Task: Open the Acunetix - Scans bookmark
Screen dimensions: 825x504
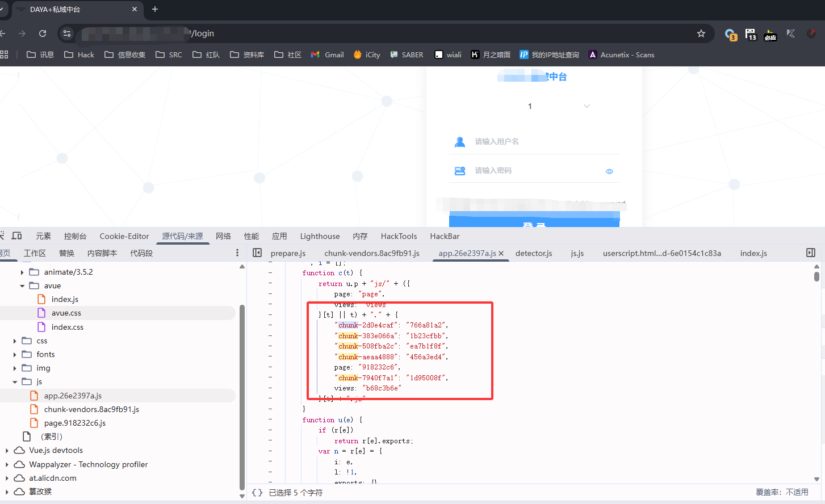Action: [621, 55]
